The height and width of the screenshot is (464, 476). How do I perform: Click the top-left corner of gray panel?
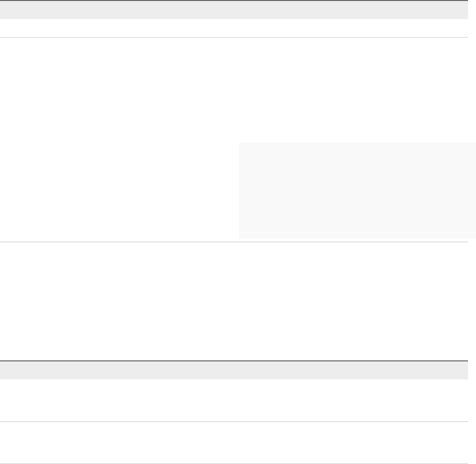pyautogui.click(x=239, y=143)
